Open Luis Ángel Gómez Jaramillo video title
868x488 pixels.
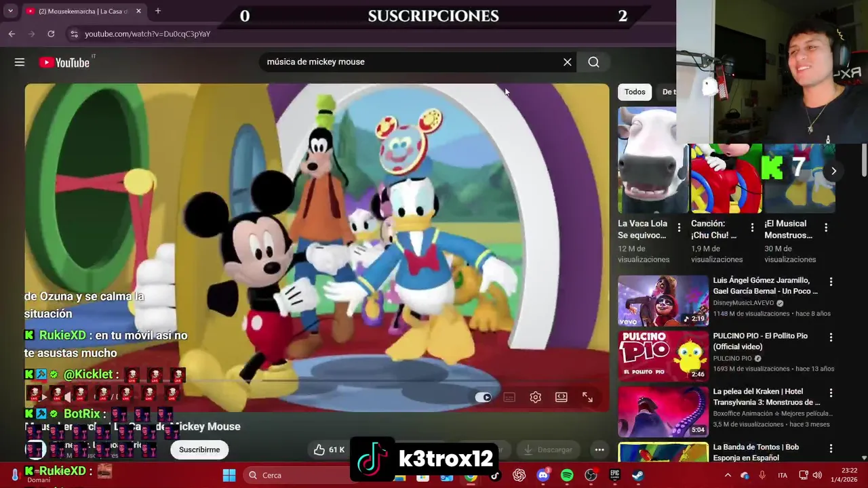point(765,285)
